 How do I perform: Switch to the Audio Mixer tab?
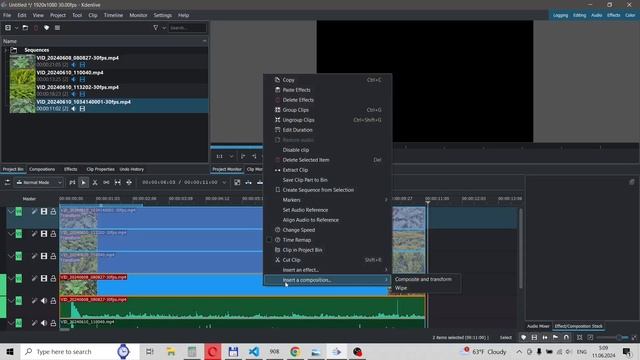coord(538,326)
